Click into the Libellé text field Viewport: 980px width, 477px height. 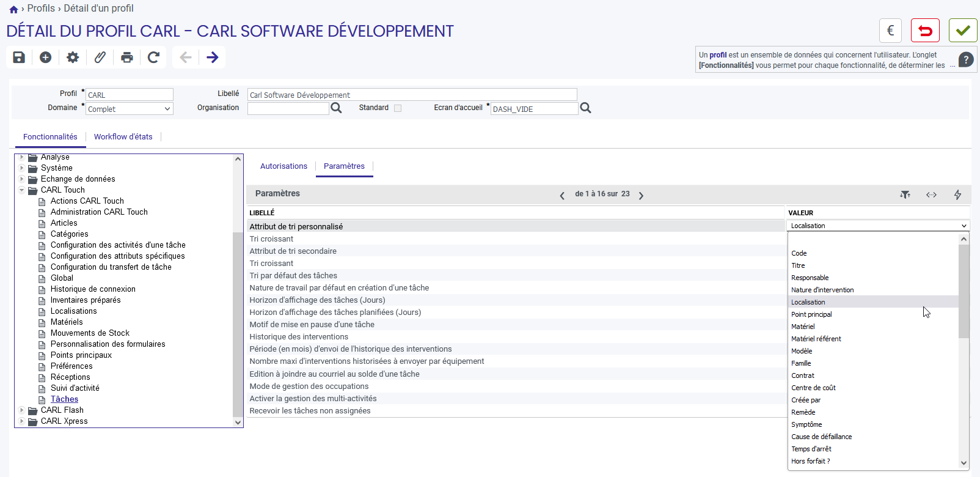tap(412, 95)
